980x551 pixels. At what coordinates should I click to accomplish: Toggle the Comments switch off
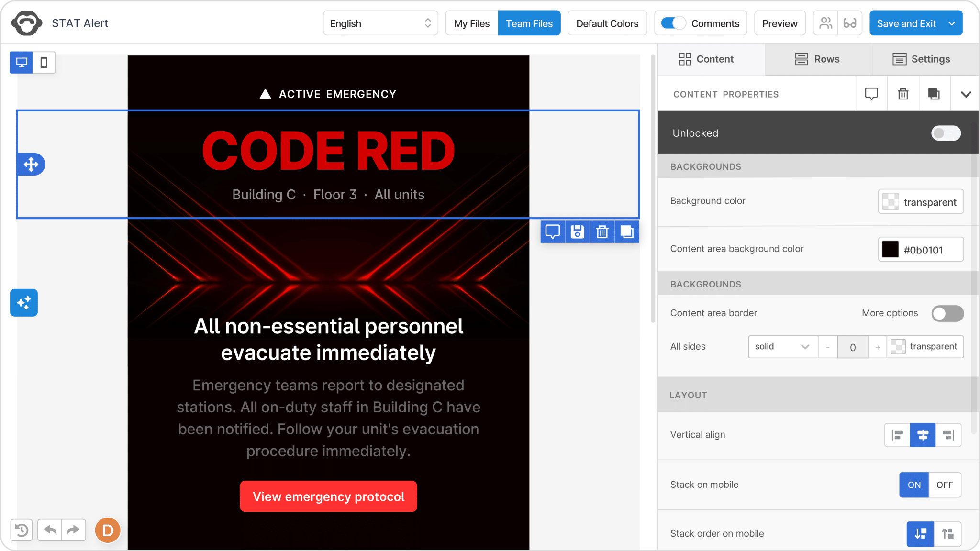[x=673, y=23]
